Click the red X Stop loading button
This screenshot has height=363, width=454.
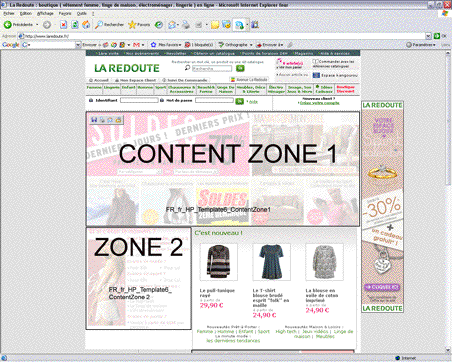pos(64,25)
